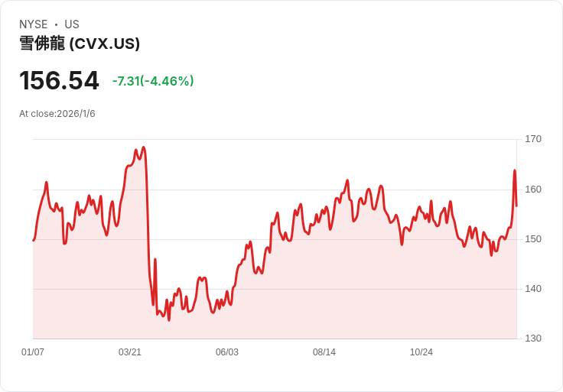Click the At close:2026/1/6 date text
The height and width of the screenshot is (392, 563).
[57, 114]
